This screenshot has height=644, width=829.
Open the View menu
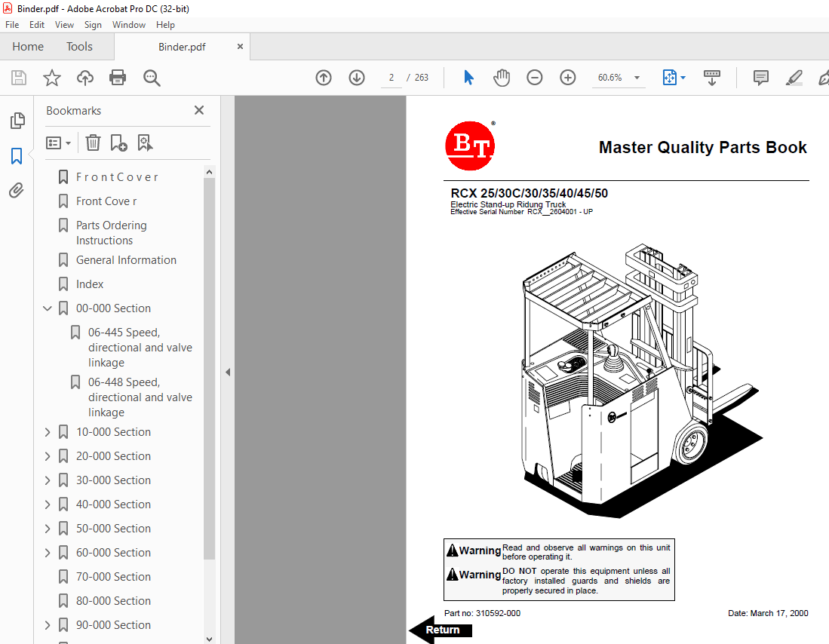click(64, 25)
